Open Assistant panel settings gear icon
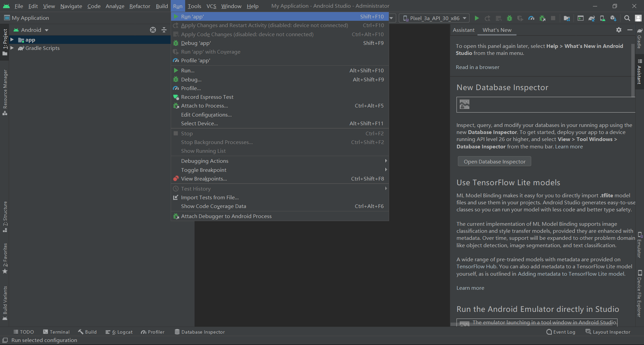This screenshot has height=345, width=644. click(619, 30)
